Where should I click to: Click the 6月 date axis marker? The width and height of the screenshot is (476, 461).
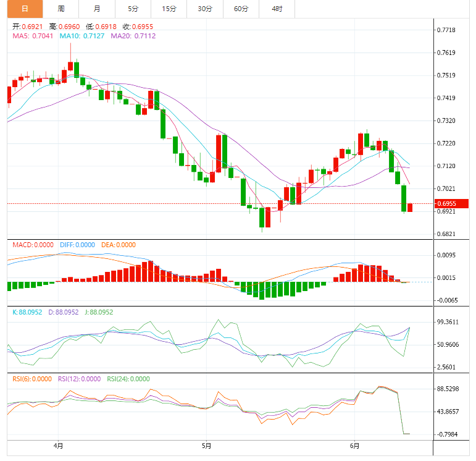click(x=354, y=446)
